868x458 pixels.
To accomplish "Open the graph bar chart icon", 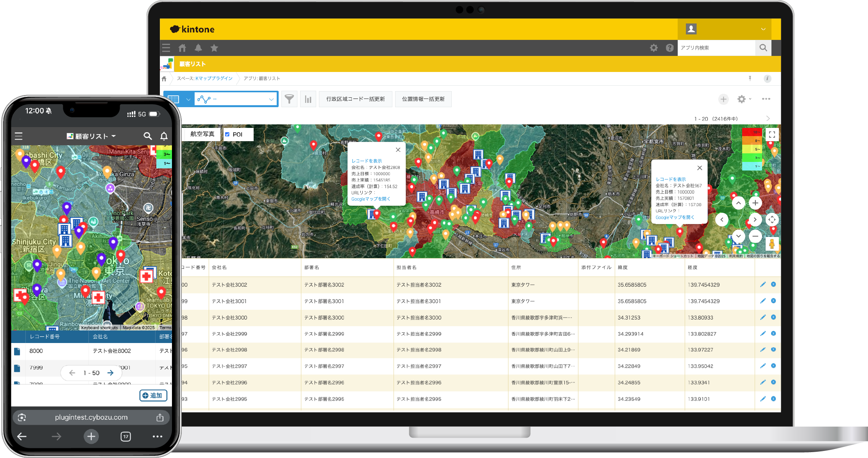I will [308, 99].
